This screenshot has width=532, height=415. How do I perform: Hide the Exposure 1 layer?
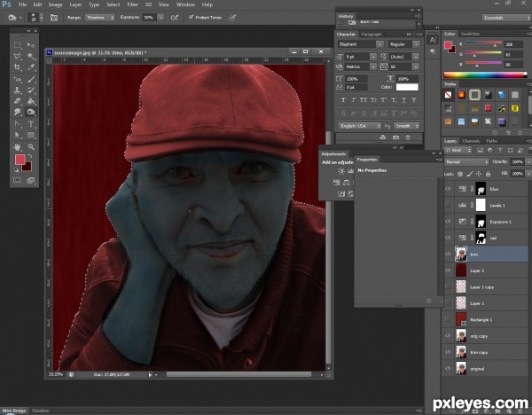[448, 221]
